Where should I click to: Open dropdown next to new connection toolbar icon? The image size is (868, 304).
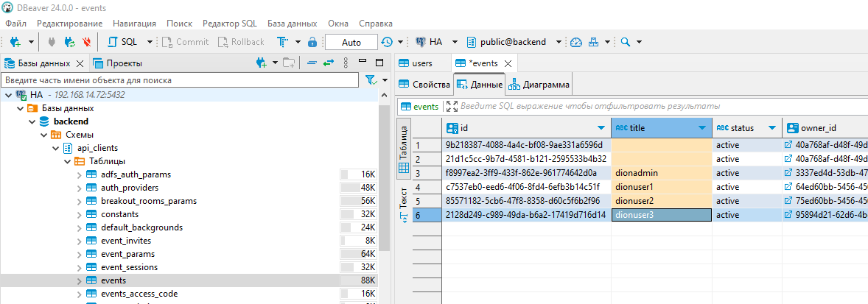point(31,42)
